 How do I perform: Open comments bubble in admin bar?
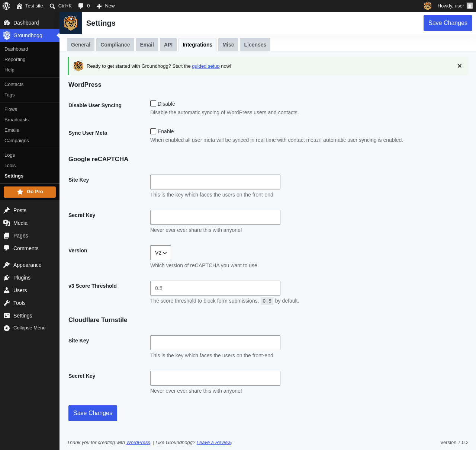[x=81, y=6]
